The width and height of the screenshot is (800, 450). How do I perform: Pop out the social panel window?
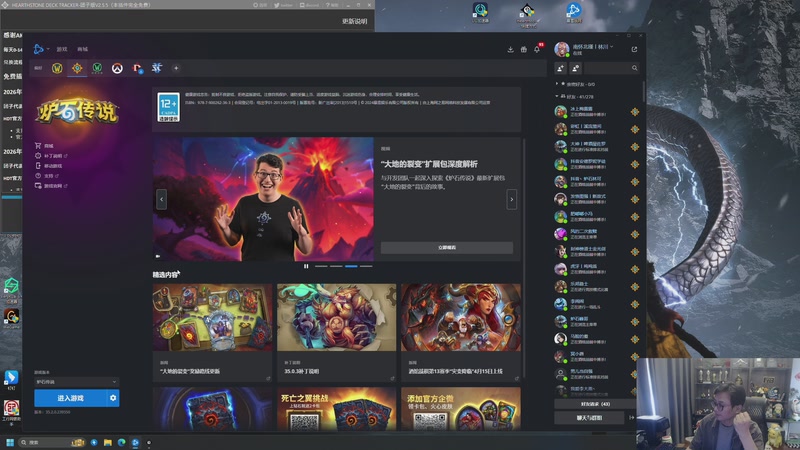[634, 49]
